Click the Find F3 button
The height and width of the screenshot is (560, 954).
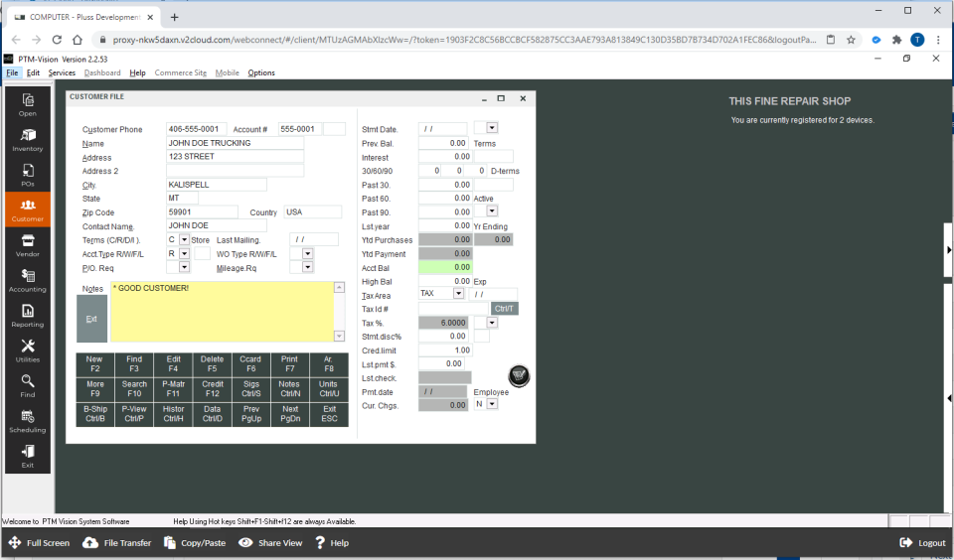click(134, 363)
